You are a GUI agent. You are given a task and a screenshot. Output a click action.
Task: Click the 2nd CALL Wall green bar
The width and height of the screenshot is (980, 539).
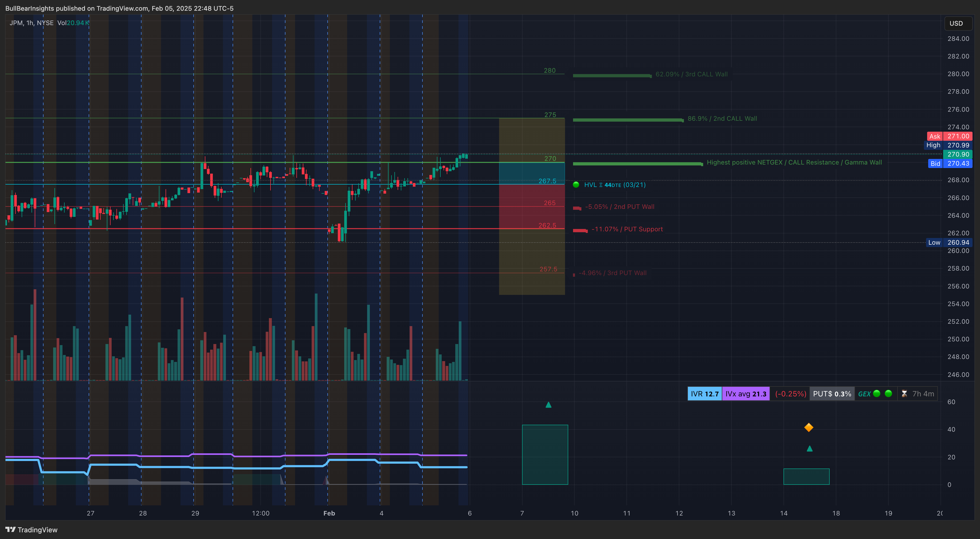(628, 120)
